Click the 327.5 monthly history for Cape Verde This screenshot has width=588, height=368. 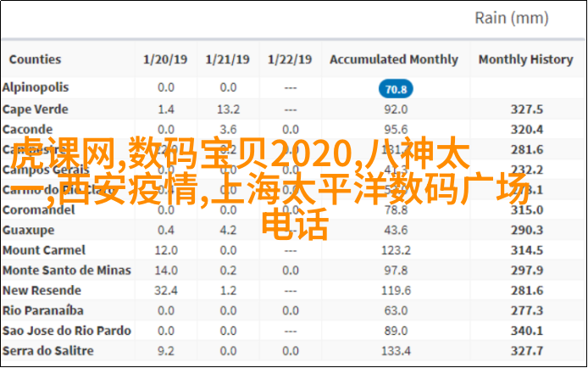click(x=527, y=109)
